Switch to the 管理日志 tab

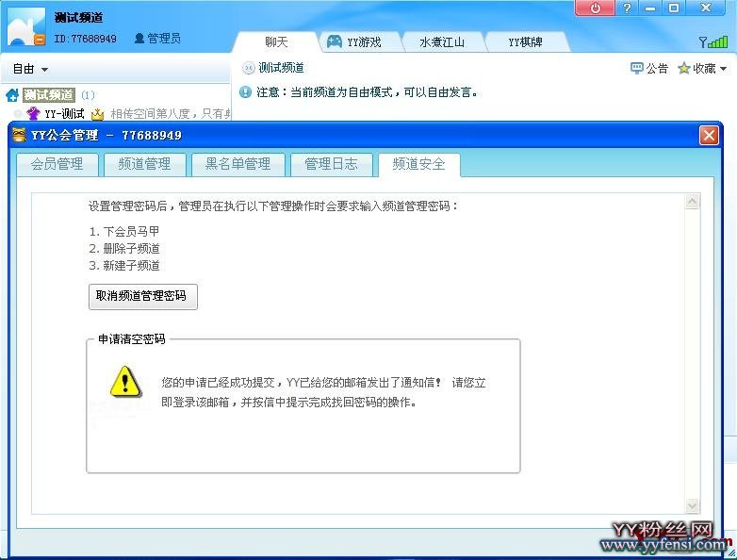332,164
